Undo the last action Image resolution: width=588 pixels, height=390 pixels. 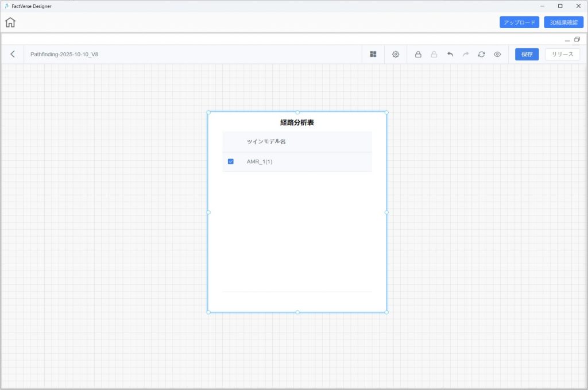tap(450, 54)
